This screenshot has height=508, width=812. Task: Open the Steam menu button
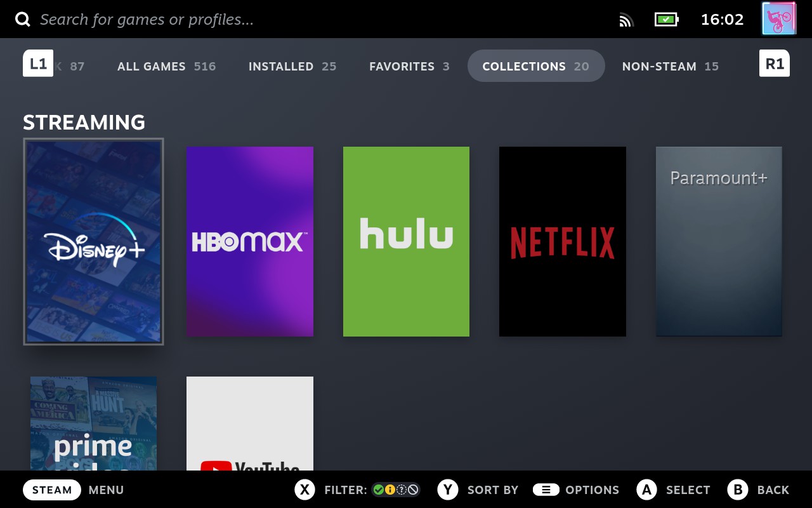[52, 490]
